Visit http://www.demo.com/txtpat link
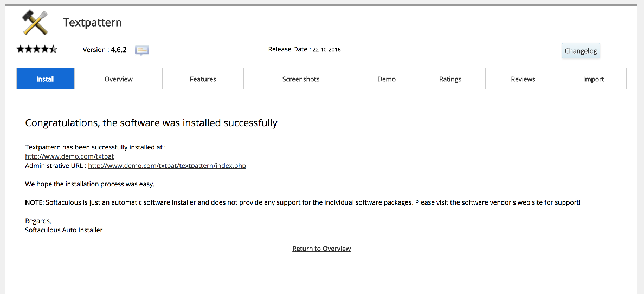 point(69,156)
